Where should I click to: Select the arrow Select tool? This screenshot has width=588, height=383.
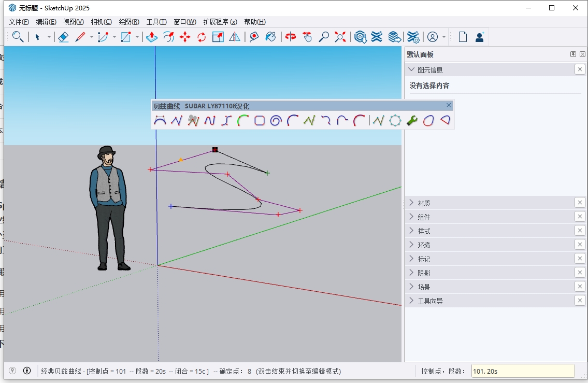point(37,37)
